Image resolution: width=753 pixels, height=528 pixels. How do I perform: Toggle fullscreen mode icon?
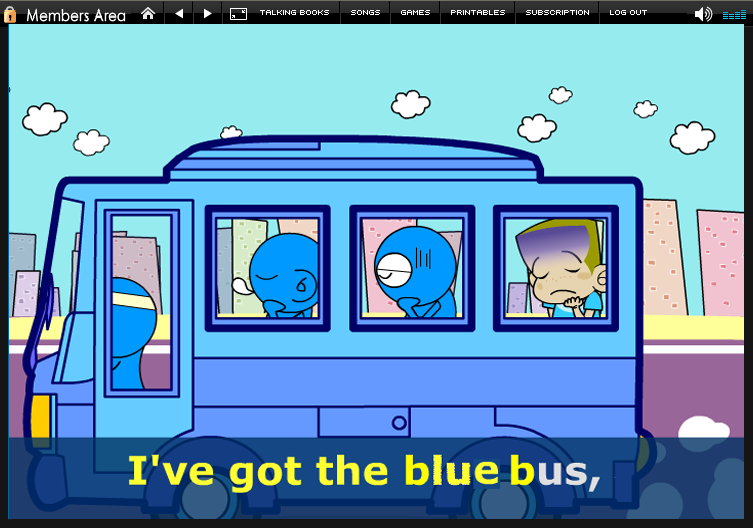tap(238, 13)
